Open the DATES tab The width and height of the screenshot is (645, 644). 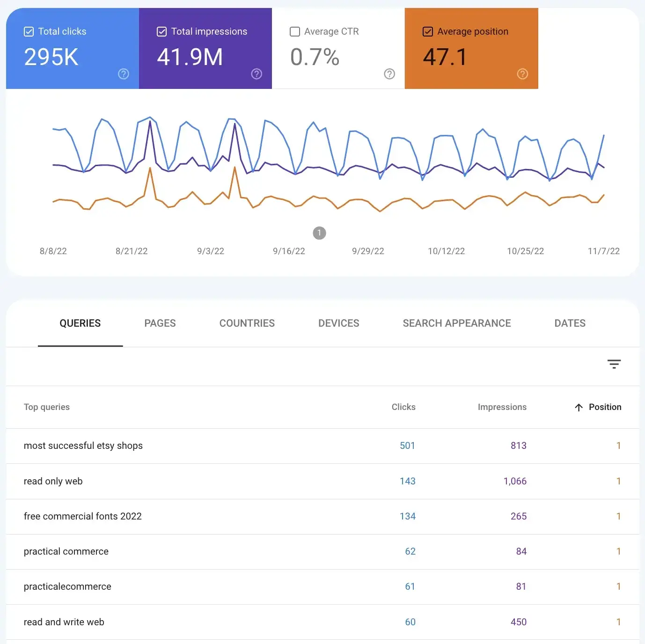coord(570,323)
